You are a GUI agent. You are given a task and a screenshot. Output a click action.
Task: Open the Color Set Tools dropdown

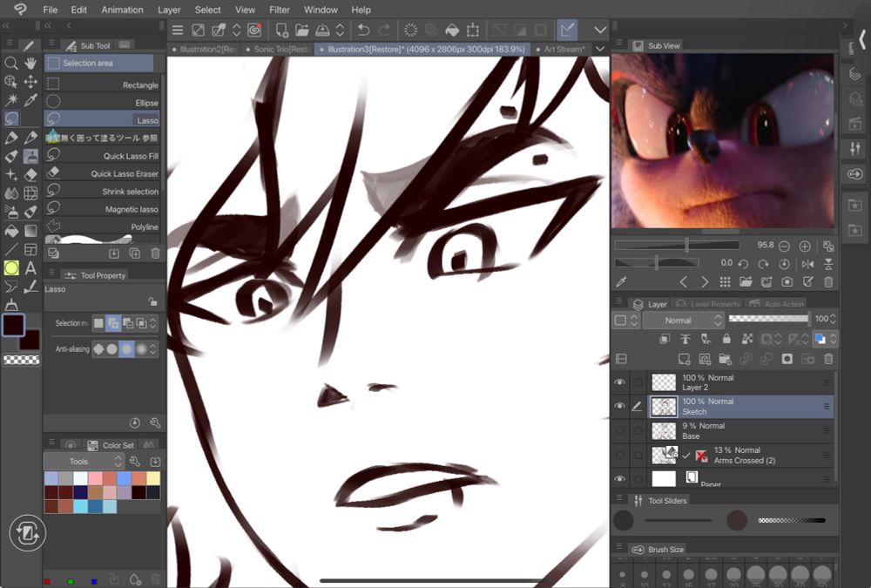pos(84,462)
